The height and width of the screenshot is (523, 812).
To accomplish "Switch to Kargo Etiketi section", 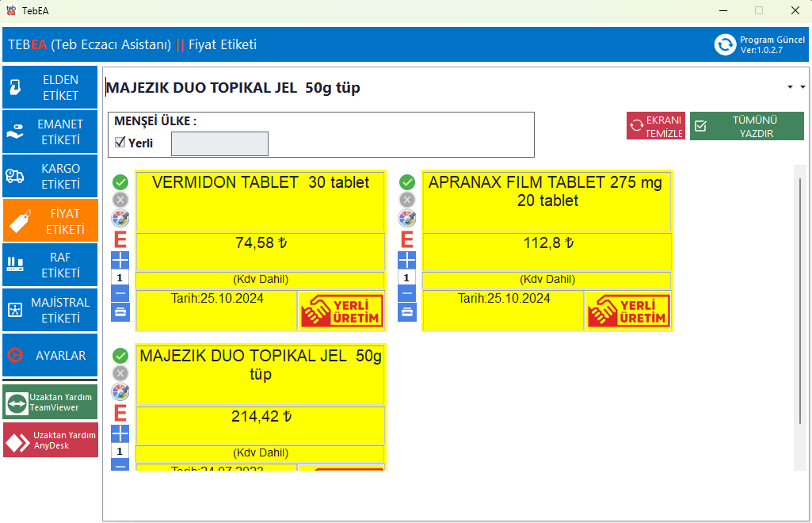I will pos(51,177).
